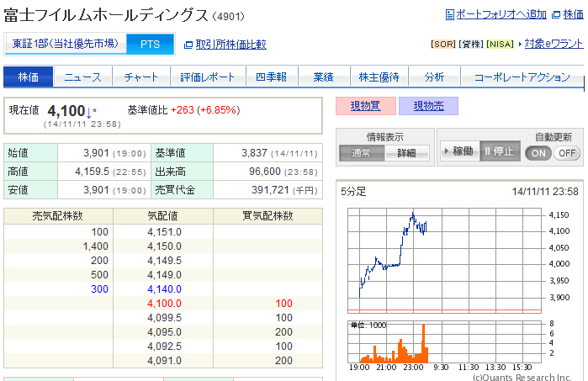
Task: Turn 自動更新 ON
Action: [538, 153]
